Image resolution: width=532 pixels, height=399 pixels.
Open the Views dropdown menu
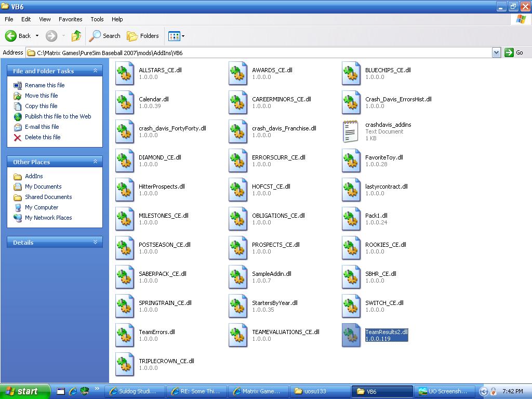coord(177,36)
